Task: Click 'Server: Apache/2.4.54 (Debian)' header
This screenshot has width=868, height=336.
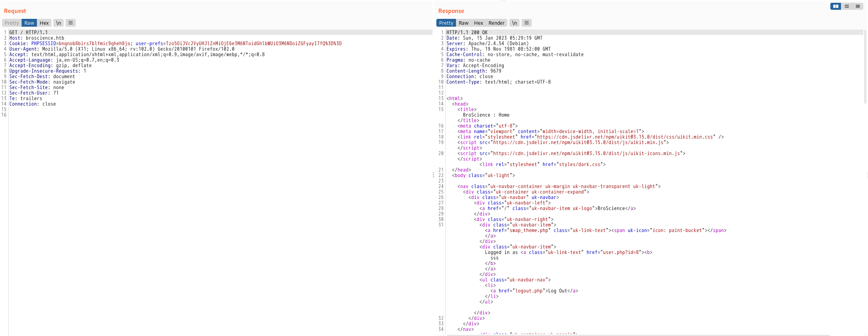Action: point(488,44)
